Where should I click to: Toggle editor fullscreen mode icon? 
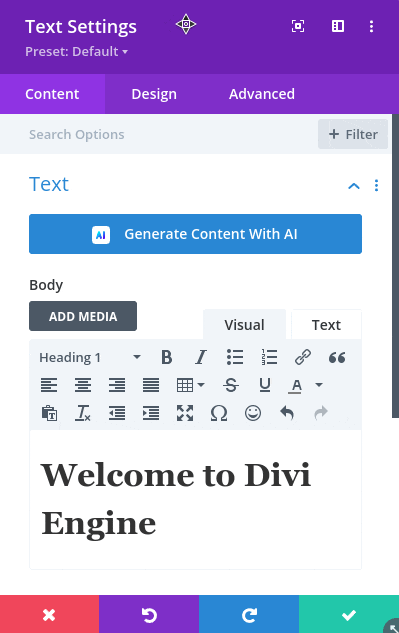[185, 413]
